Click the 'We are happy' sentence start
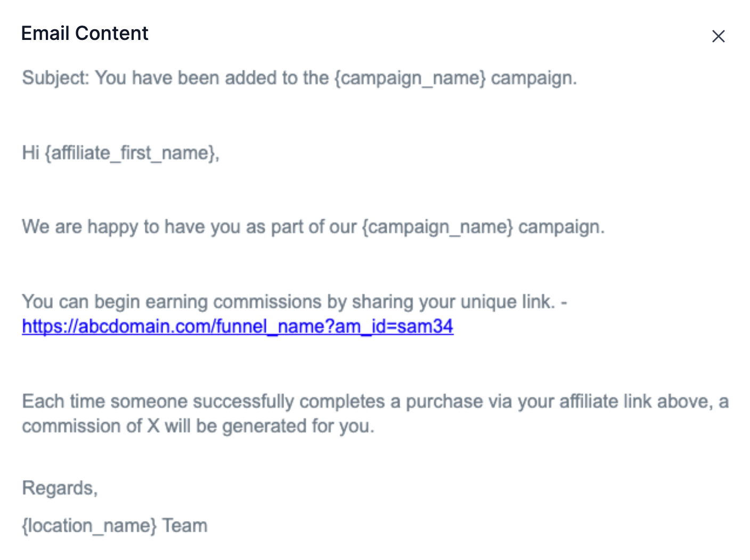The width and height of the screenshot is (750, 560). tap(77, 227)
